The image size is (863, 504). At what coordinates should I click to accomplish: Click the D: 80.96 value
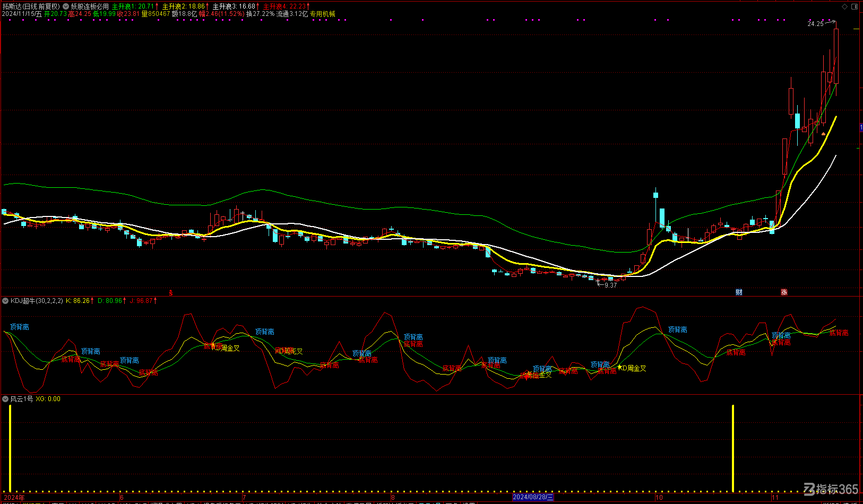coord(110,301)
